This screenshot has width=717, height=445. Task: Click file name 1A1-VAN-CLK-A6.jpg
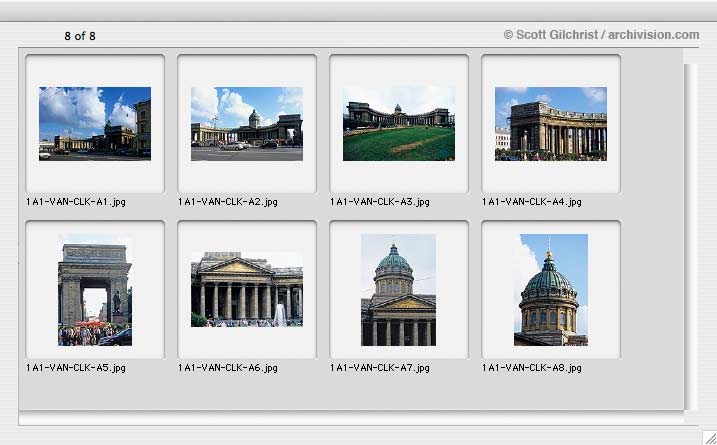tap(228, 368)
